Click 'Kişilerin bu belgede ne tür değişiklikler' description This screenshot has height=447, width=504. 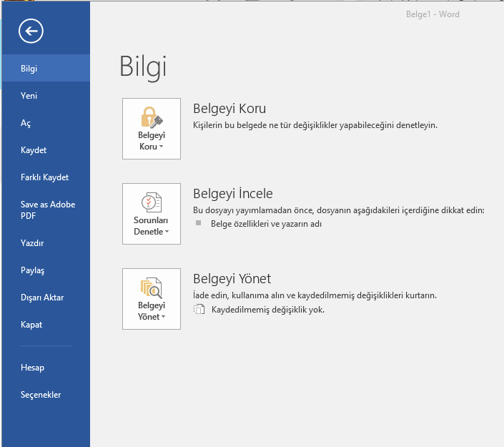coord(315,125)
